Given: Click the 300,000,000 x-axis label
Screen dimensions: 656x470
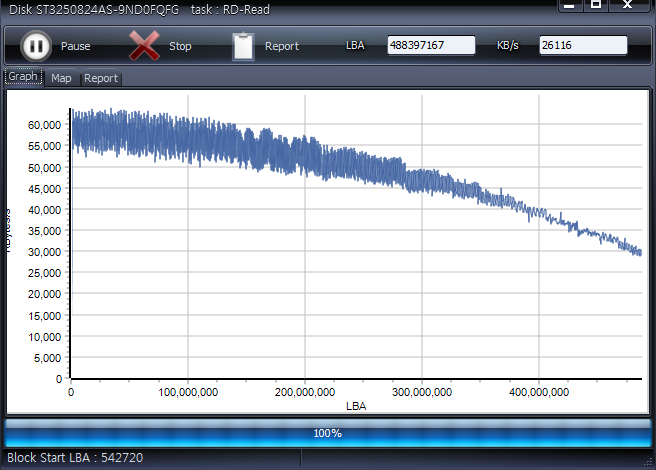Looking at the screenshot, I should point(422,392).
